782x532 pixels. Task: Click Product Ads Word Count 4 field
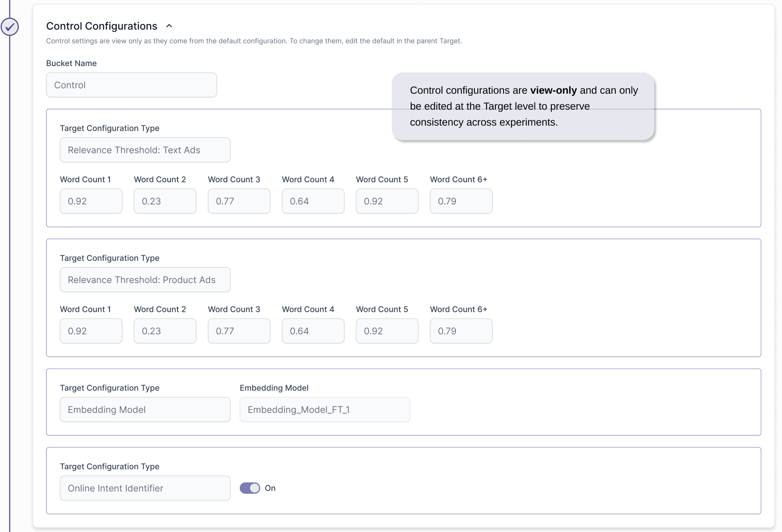[313, 331]
